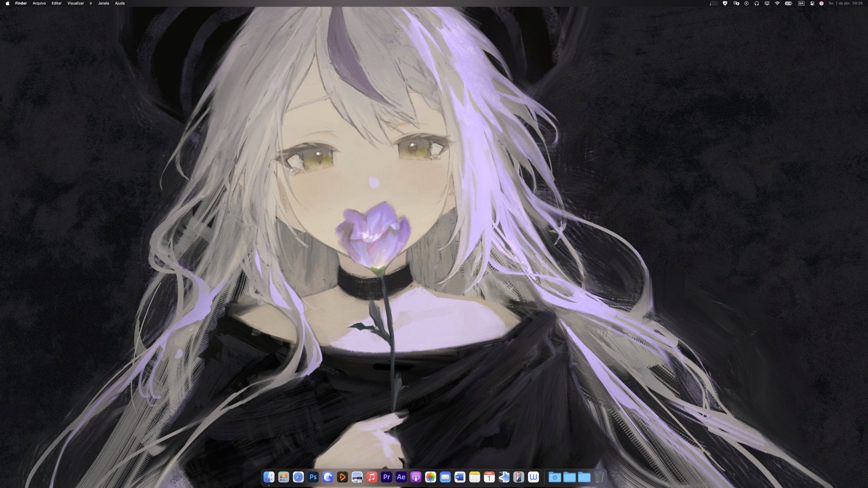This screenshot has width=868, height=488.
Task: Open the BR keyboard input source menu
Action: pyautogui.click(x=801, y=3)
